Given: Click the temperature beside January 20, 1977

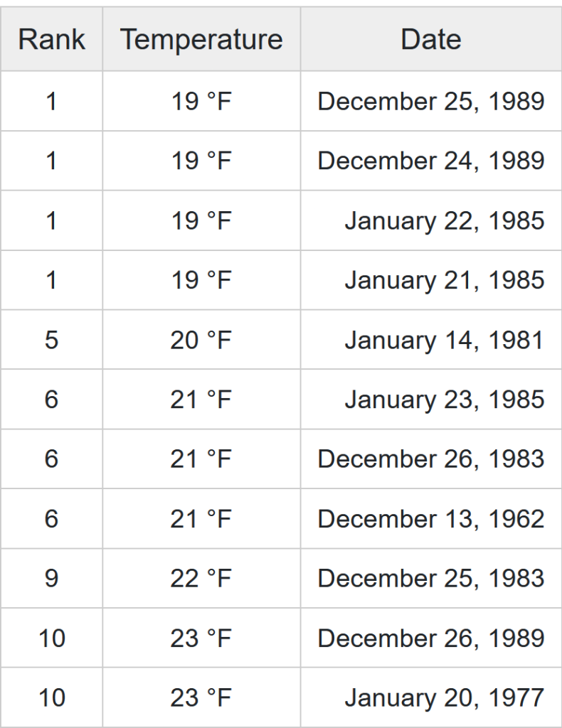Looking at the screenshot, I should coord(201,698).
